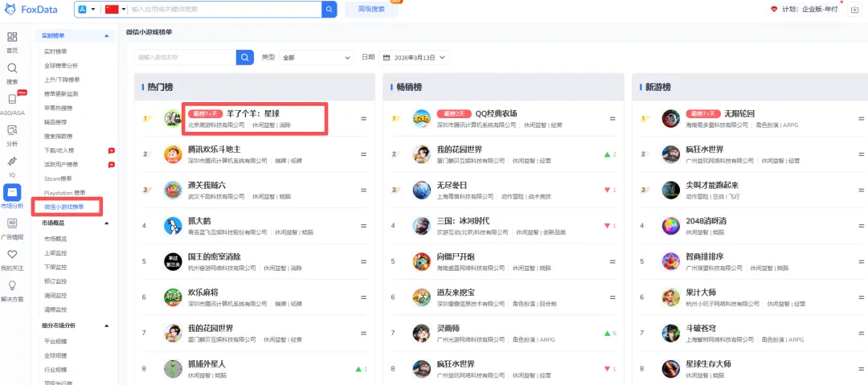
Task: Open 我的关注 heart icon in sidebar
Action: coord(11,260)
